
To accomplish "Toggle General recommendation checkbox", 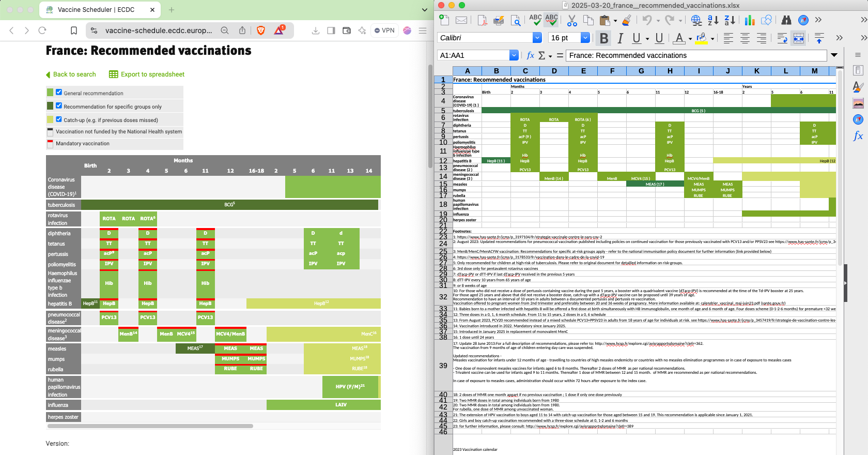I will click(59, 92).
